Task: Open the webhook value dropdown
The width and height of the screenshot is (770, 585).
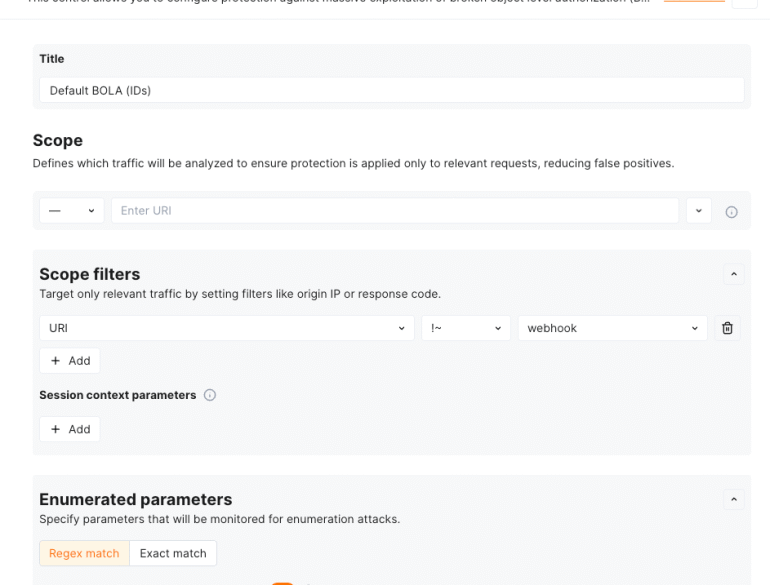Action: (x=612, y=328)
